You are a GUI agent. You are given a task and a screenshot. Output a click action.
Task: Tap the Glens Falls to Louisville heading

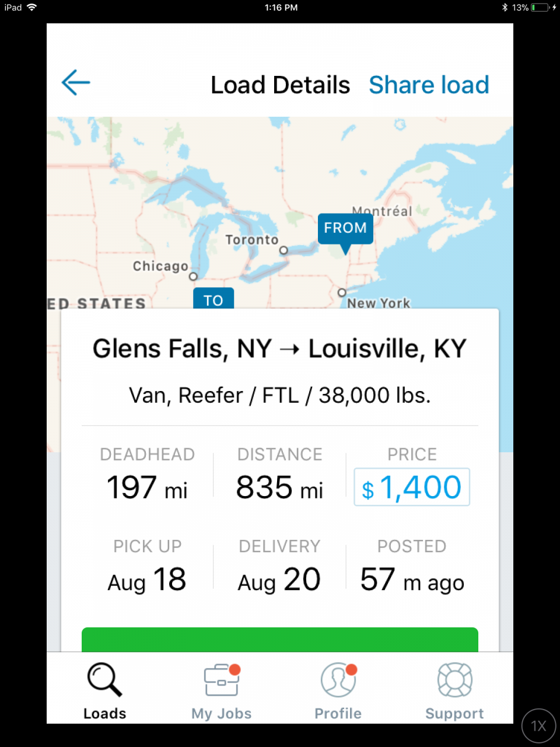280,349
